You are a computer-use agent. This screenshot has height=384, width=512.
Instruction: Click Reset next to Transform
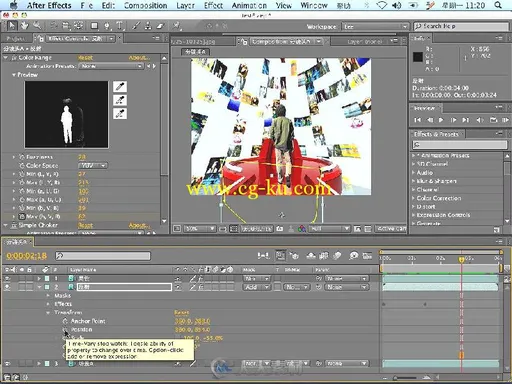[182, 313]
